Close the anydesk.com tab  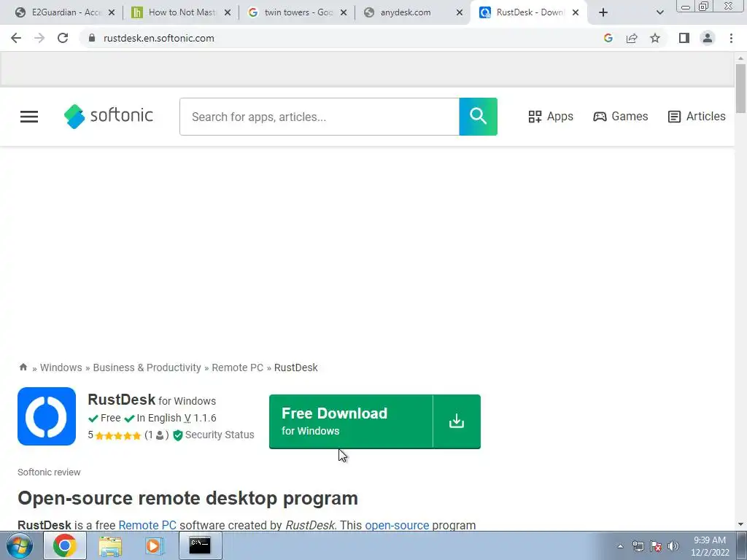pos(460,13)
